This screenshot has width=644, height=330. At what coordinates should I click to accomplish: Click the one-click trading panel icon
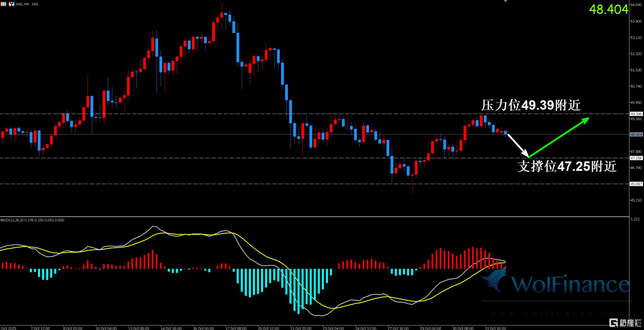click(12, 4)
